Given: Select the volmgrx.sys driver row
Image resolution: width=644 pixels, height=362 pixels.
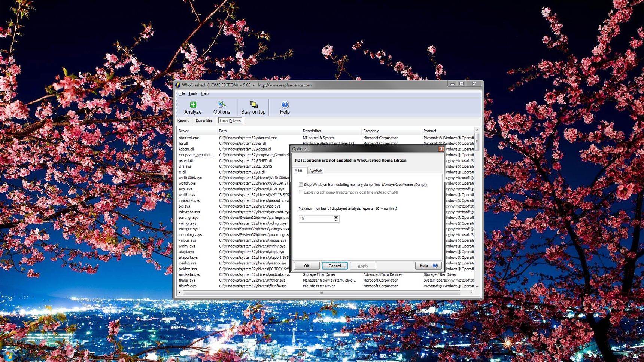Looking at the screenshot, I should coord(233,229).
